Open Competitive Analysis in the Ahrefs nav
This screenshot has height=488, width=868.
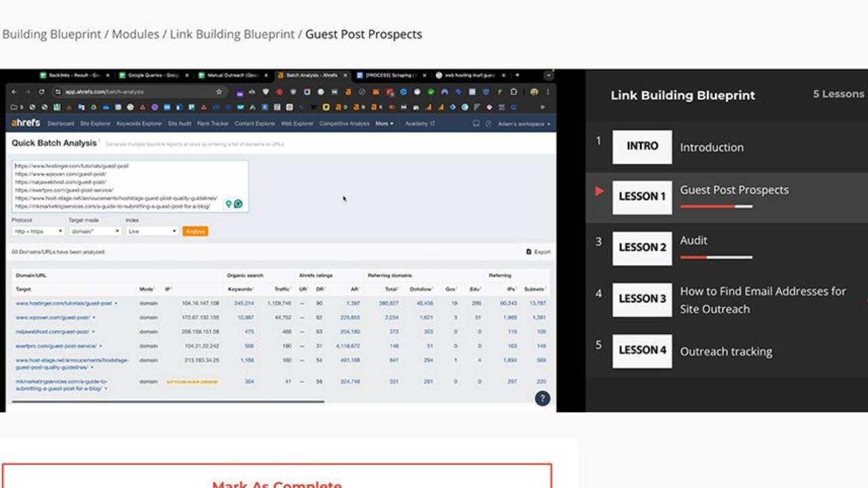[344, 124]
